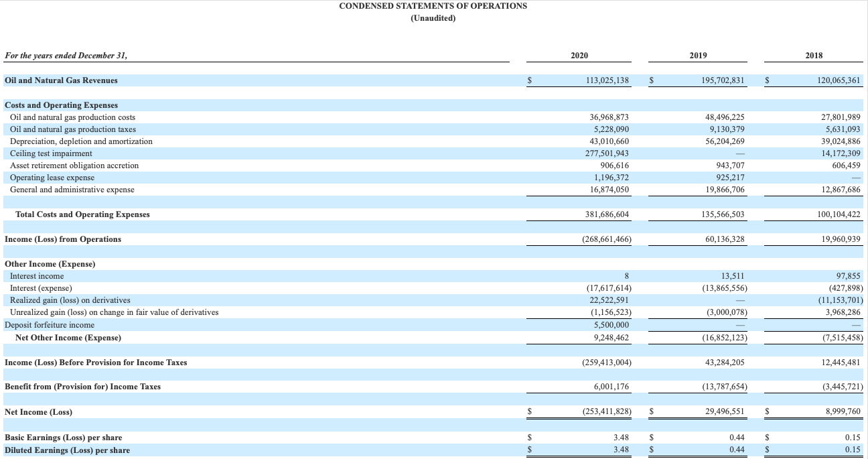Image resolution: width=868 pixels, height=459 pixels.
Task: Click the 2020 column header
Action: click(579, 55)
